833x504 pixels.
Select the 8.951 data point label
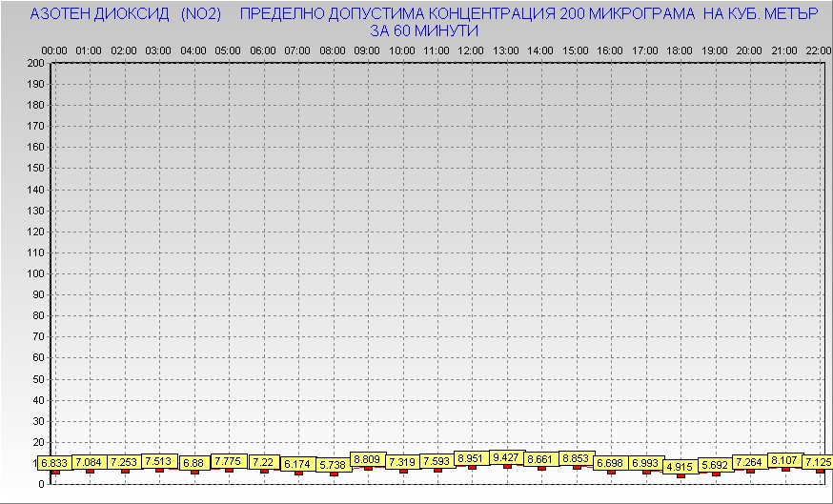[471, 458]
